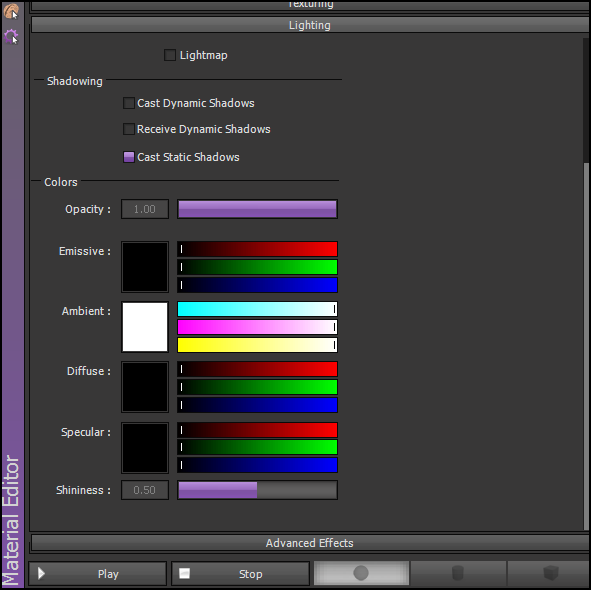The height and width of the screenshot is (590, 591).
Task: Click the purple gear pick icon
Action: point(11,37)
